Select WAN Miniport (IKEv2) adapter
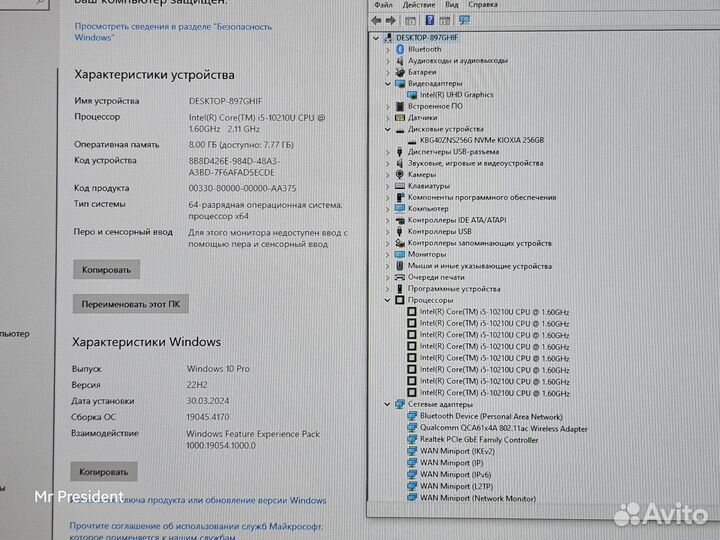This screenshot has height=540, width=720. (457, 451)
